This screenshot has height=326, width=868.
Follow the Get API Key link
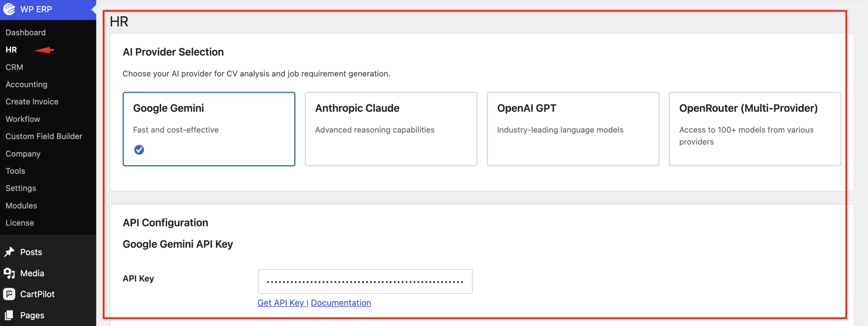click(281, 303)
